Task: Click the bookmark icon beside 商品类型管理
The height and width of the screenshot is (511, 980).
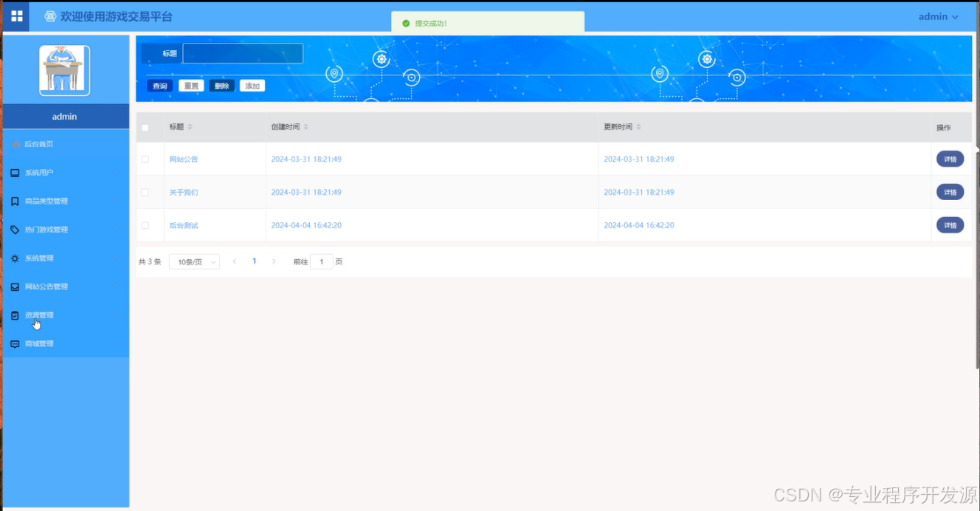Action: pos(15,201)
